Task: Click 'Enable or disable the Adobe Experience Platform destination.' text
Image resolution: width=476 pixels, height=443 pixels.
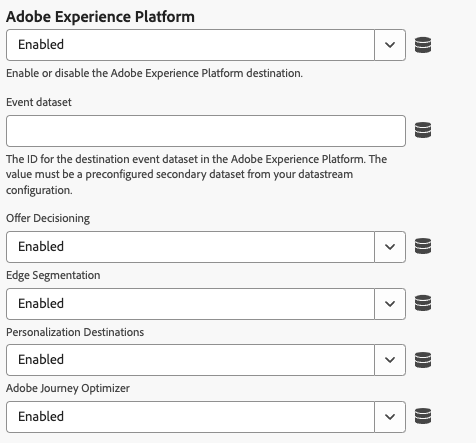Action: pyautogui.click(x=154, y=73)
